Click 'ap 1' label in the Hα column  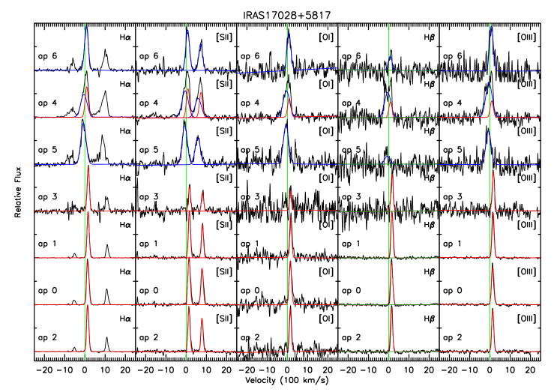(47, 244)
